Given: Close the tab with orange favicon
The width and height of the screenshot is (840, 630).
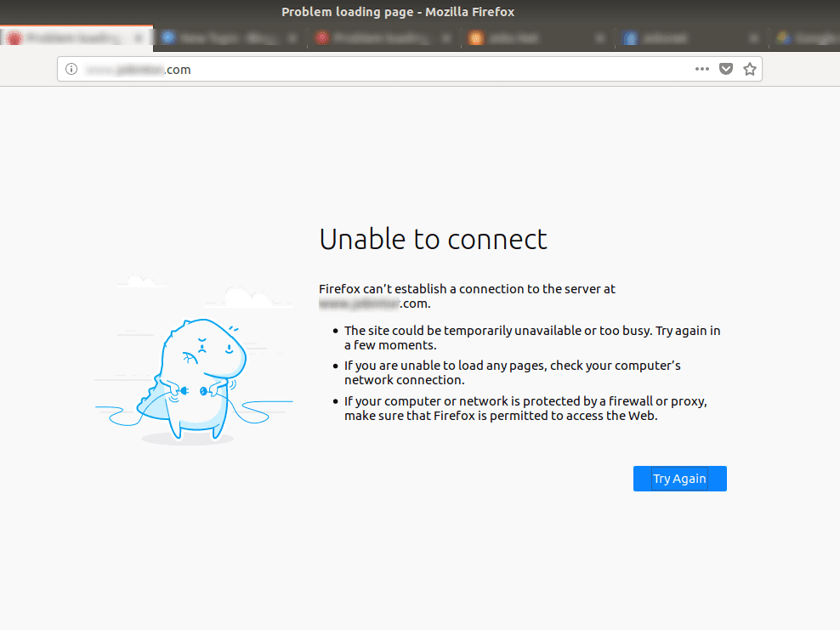Looking at the screenshot, I should pos(600,38).
